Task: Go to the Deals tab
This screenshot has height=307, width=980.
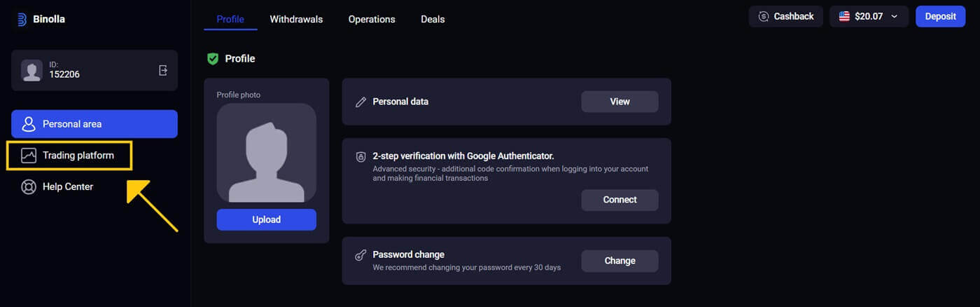Action: [433, 20]
